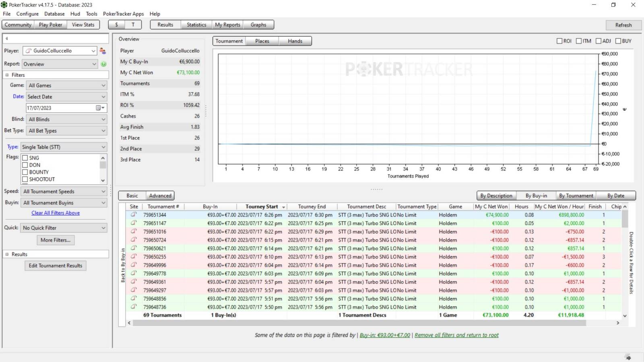Viewport: 644px width, 362px height.
Task: Open the All Tournament Buyins dropdown
Action: [64, 203]
